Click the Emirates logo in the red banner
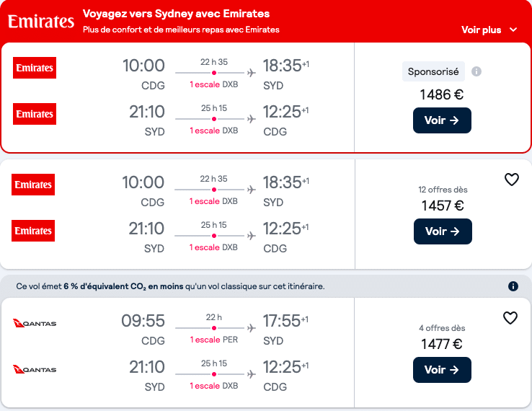 40,22
